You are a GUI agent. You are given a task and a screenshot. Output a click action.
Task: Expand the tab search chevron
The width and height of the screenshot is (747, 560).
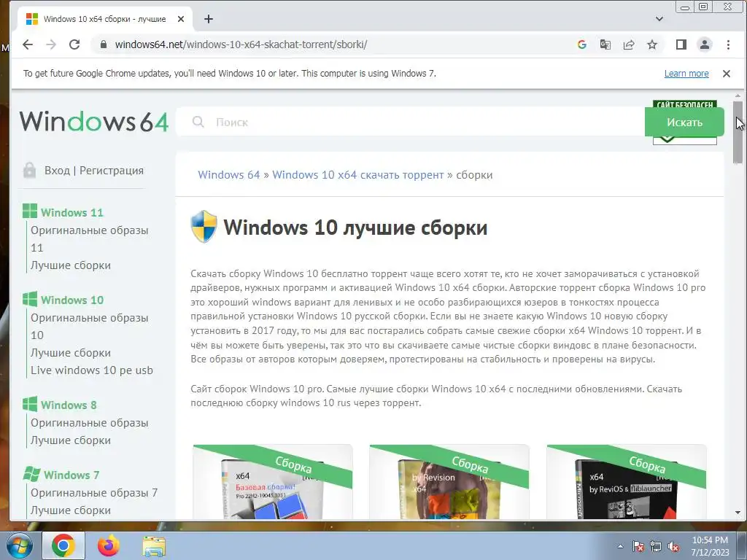659,19
